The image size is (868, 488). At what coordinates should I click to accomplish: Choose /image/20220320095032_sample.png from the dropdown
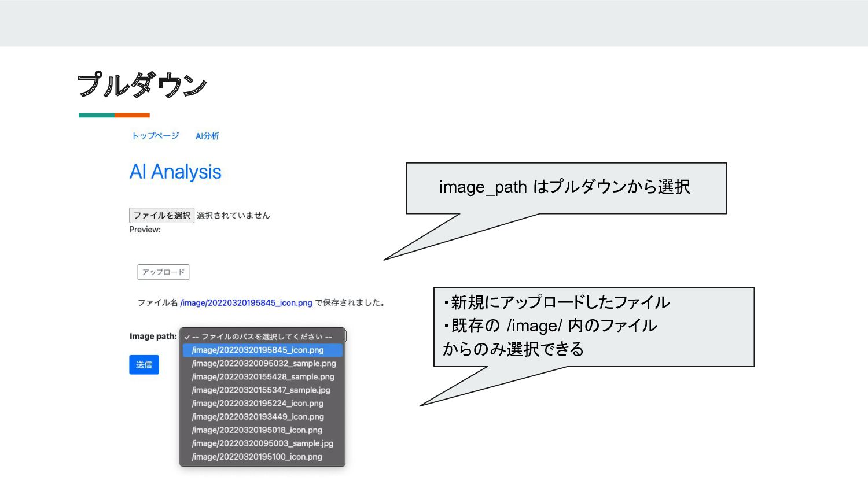coord(263,363)
